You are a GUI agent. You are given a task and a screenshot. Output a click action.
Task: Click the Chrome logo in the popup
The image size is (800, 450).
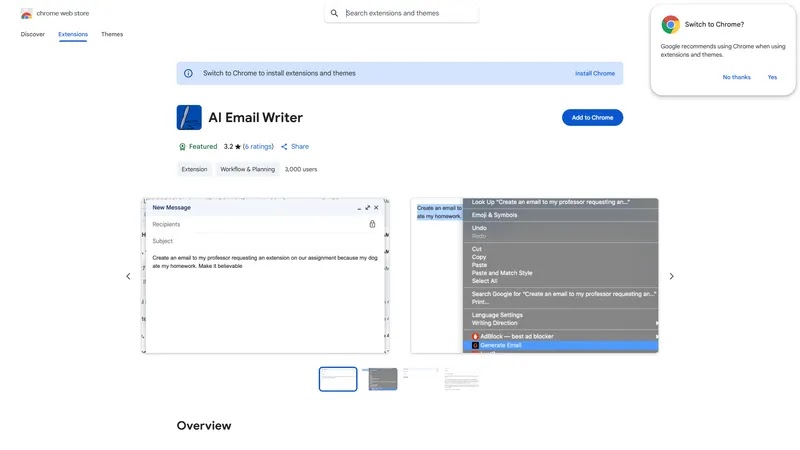[x=670, y=24]
